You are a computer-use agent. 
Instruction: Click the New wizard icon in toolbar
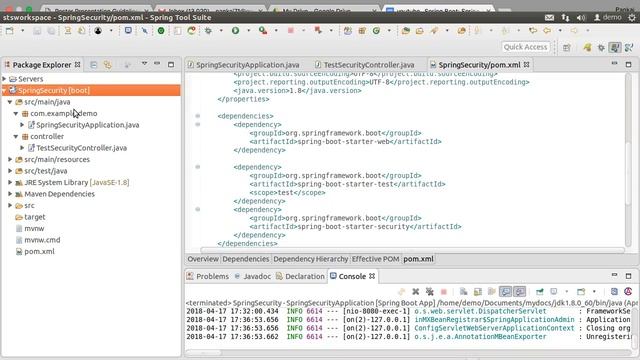point(9,31)
